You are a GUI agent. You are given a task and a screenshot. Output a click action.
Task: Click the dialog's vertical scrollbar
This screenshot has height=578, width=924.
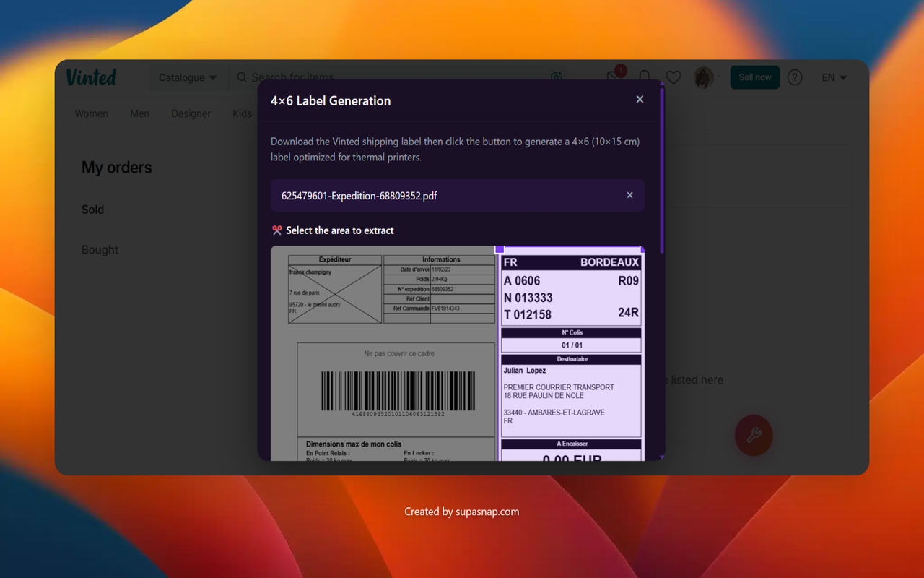pyautogui.click(x=662, y=169)
